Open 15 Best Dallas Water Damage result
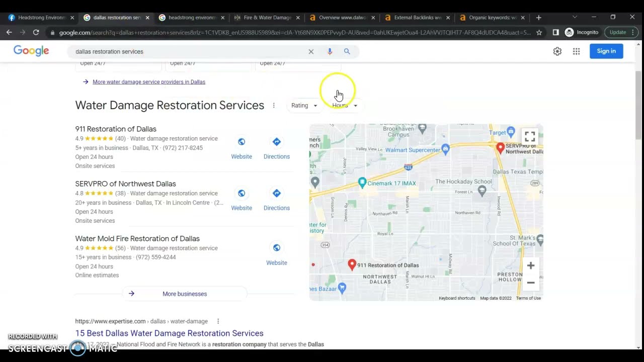Viewport: 644px width, 362px height. tap(169, 333)
